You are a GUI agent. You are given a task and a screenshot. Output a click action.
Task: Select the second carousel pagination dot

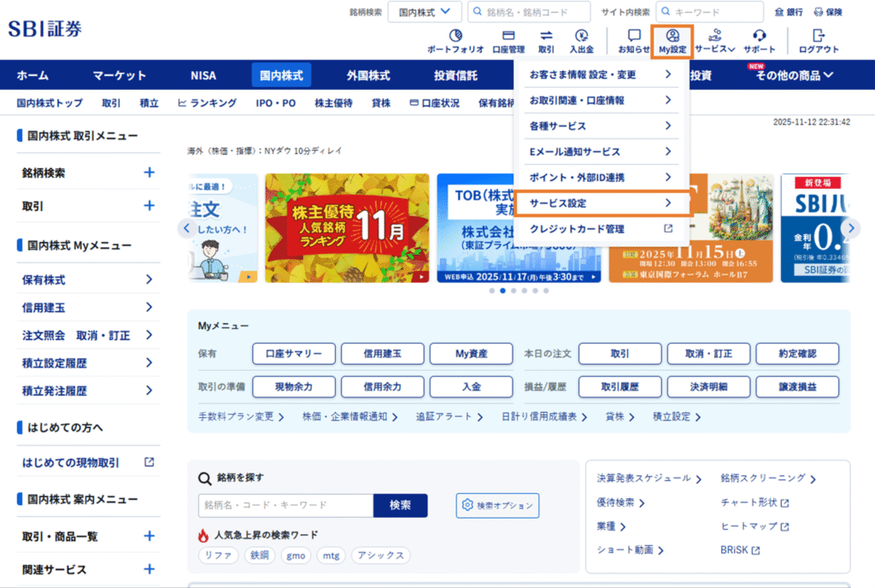502,291
